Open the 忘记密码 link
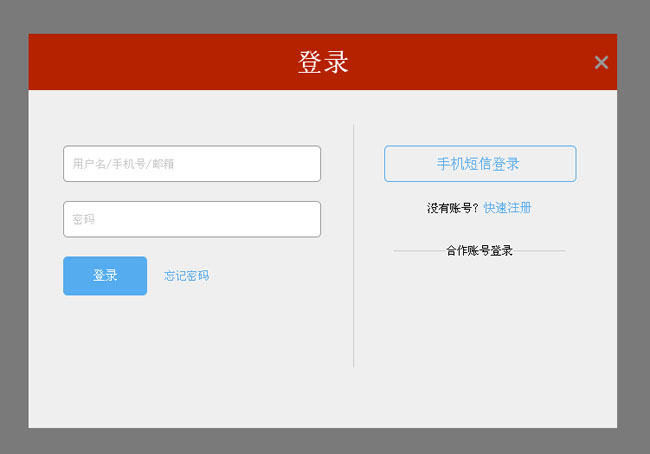650x454 pixels. (x=186, y=276)
